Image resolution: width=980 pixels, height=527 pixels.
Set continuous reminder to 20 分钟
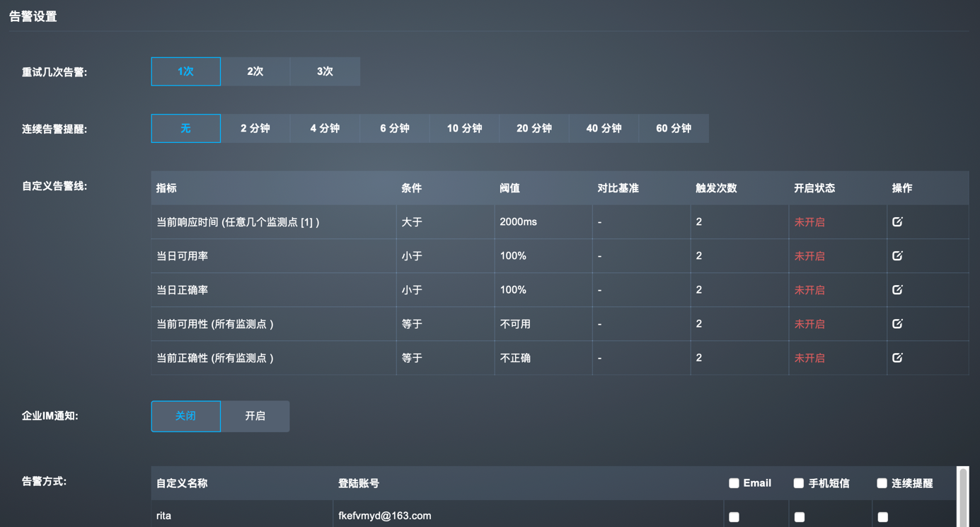(x=534, y=128)
